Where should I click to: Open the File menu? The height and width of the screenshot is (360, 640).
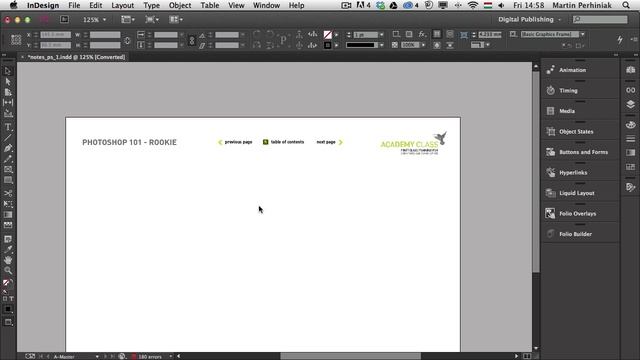pos(74,5)
